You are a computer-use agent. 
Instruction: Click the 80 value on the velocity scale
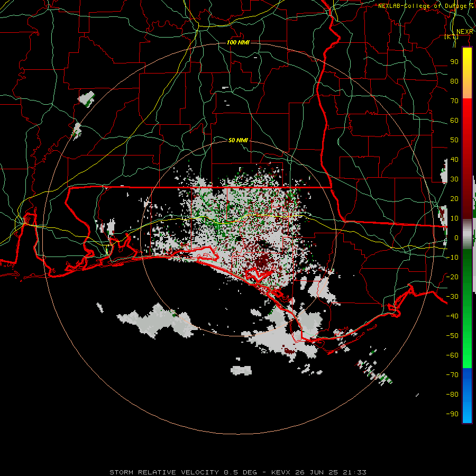(454, 81)
